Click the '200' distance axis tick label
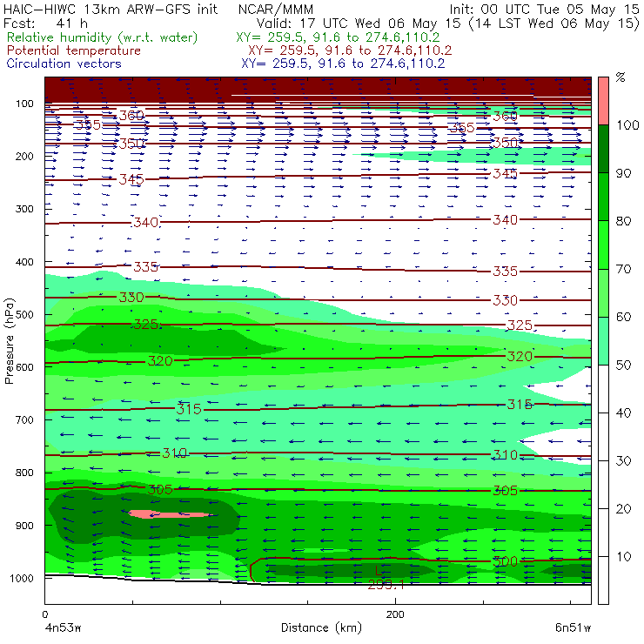Image resolution: width=644 pixels, height=644 pixels. click(395, 614)
